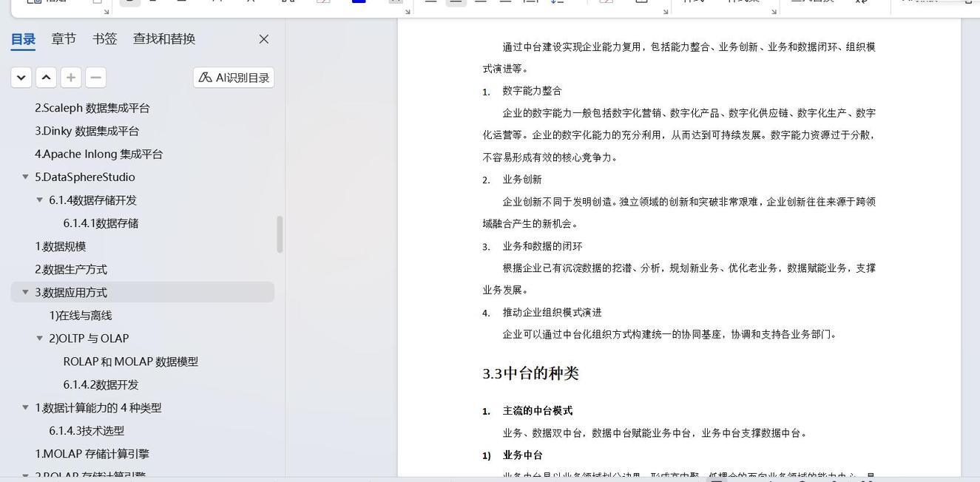Click the list item 推动企业组织模式演进

pos(552,313)
